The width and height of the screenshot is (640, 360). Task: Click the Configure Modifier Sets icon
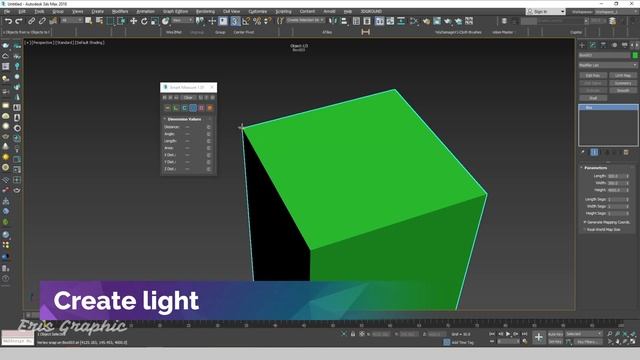coord(626,152)
